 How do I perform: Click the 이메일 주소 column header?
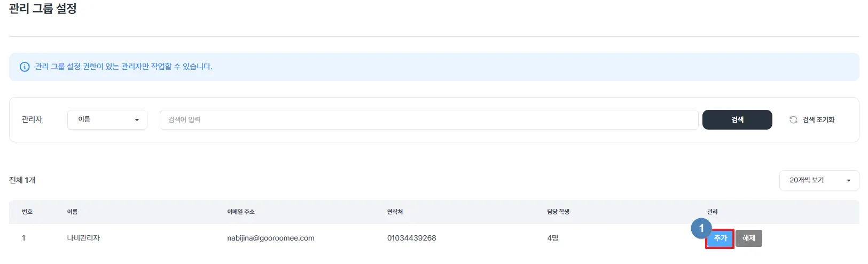(x=241, y=212)
